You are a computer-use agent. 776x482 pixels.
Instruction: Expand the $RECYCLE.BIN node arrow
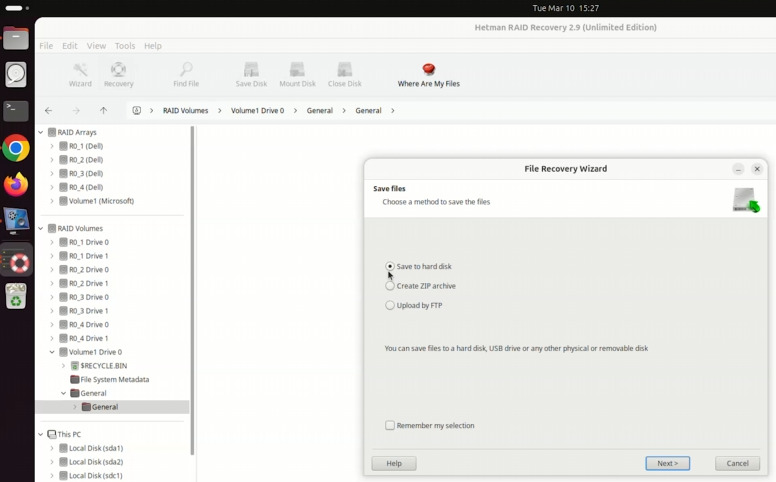(63, 366)
